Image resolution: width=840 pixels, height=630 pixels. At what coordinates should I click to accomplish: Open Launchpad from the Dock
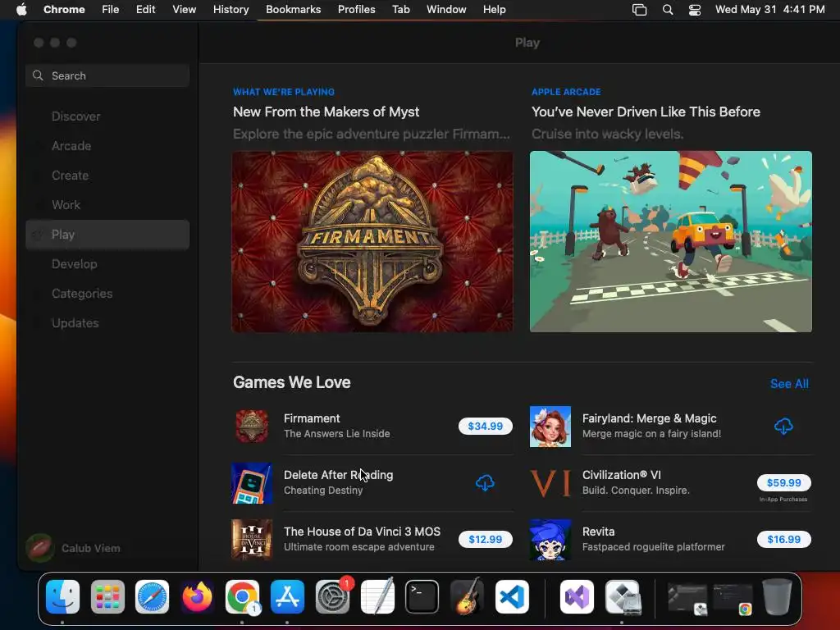coord(107,597)
